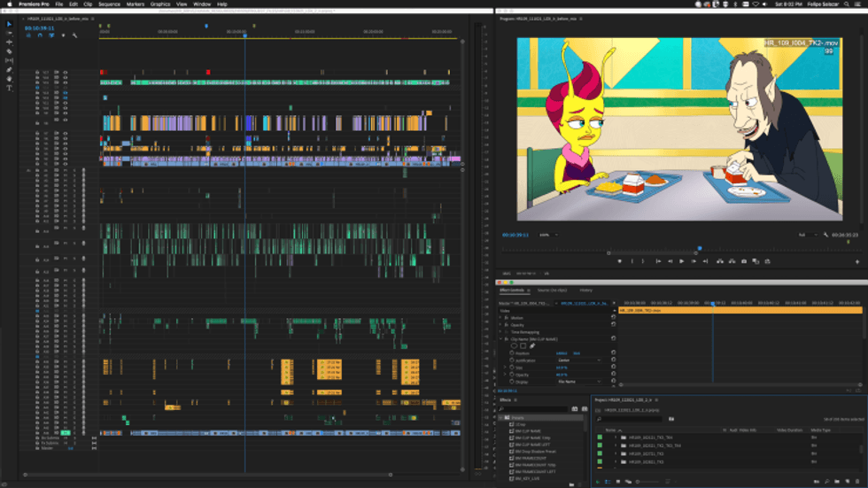Play the sequence in the Program Monitor
Viewport: 868px width, 488px height.
pos(681,261)
